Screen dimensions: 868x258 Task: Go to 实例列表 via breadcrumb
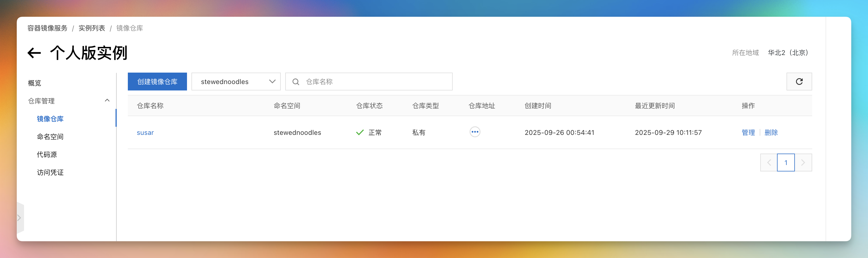[x=92, y=28]
